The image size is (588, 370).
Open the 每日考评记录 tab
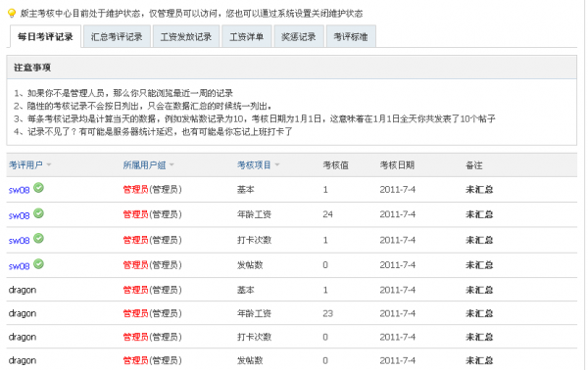(45, 36)
